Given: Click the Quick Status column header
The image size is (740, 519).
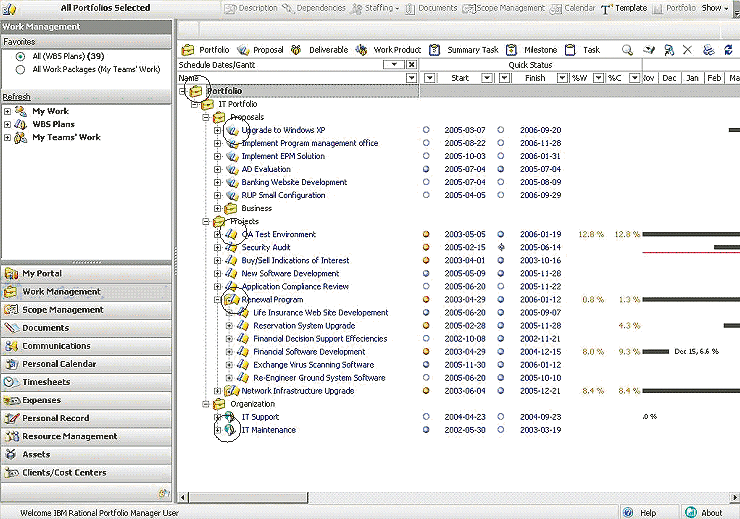Looking at the screenshot, I should pyautogui.click(x=530, y=65).
